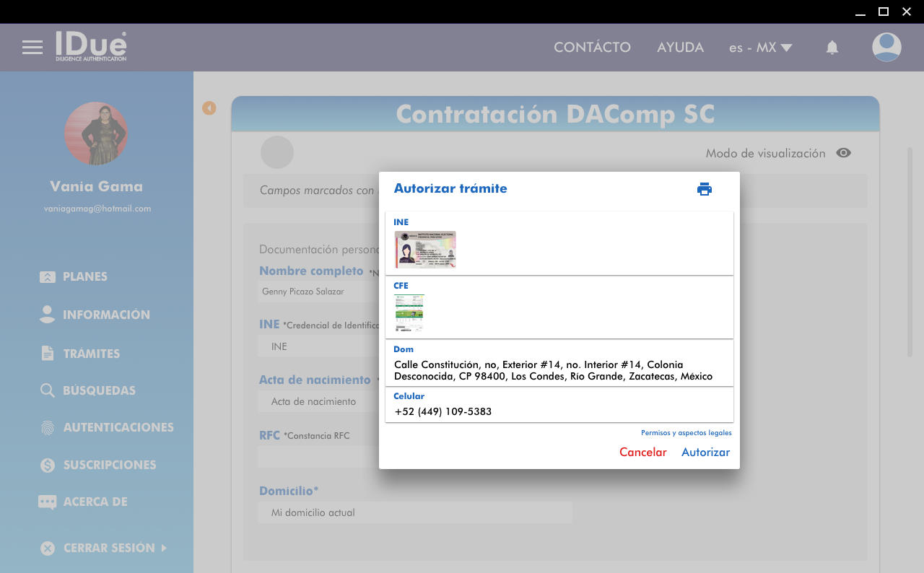The image size is (924, 573).
Task: Open the es - MX language dropdown
Action: coord(760,48)
